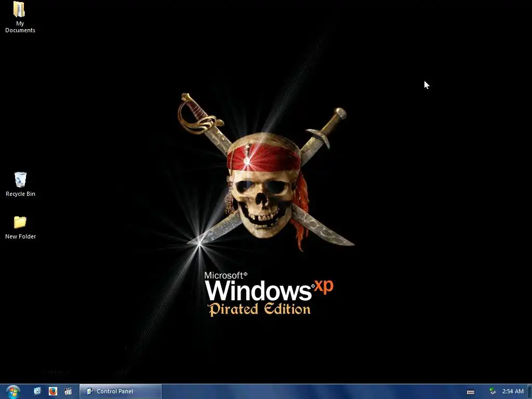Click the Safely Remove Hardware tray icon
532x399 pixels.
pos(493,391)
